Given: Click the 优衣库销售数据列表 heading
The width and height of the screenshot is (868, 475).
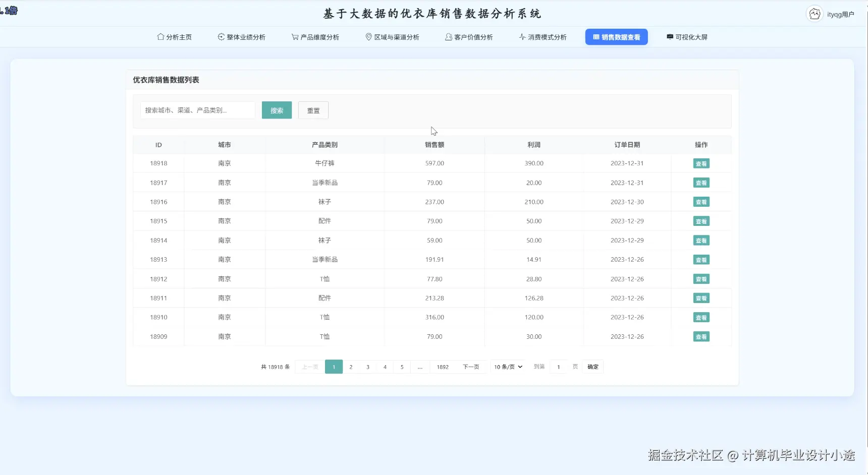Looking at the screenshot, I should click(x=166, y=80).
